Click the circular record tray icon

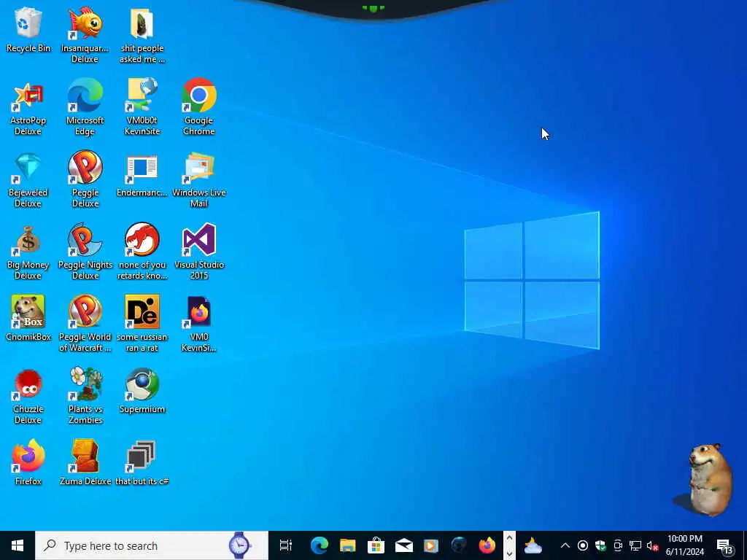point(583,545)
